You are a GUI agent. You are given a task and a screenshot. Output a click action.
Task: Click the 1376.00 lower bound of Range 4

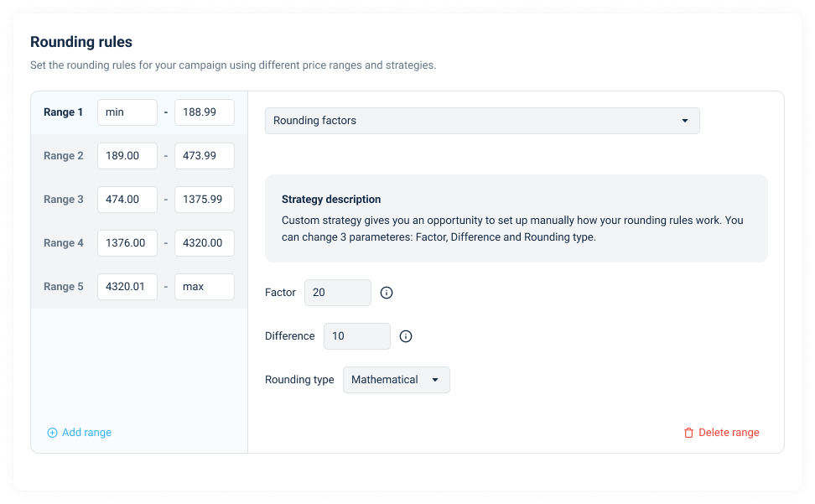point(127,242)
